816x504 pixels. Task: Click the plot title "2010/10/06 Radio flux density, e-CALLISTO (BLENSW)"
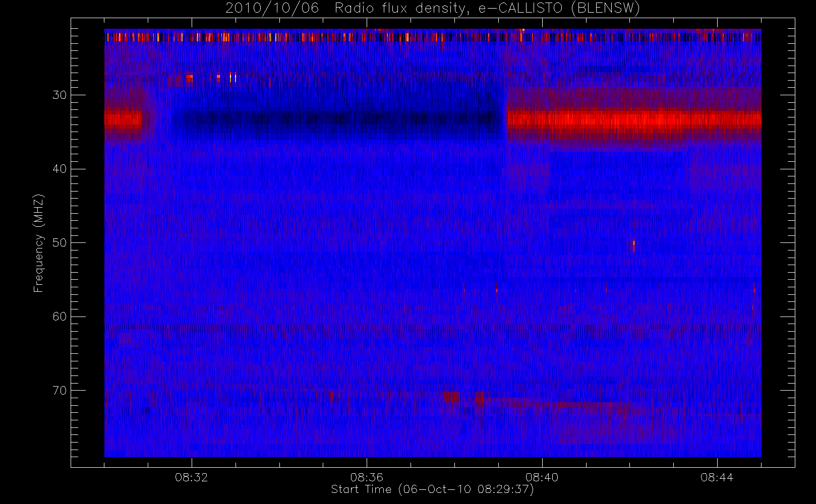pos(433,9)
